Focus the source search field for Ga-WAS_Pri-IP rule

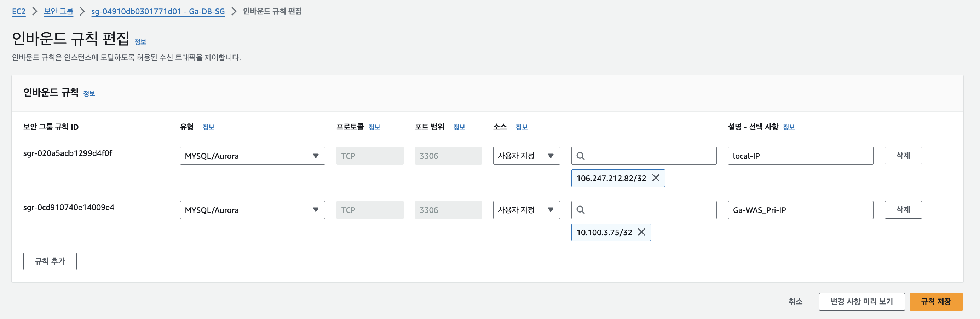point(644,210)
